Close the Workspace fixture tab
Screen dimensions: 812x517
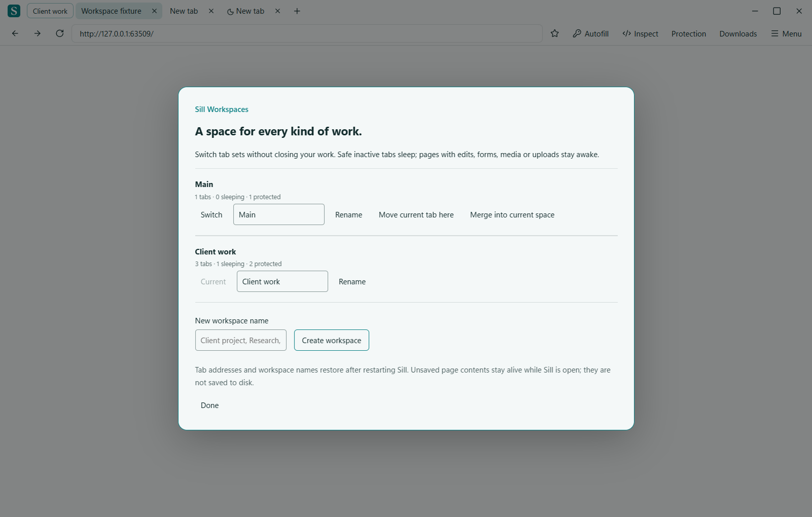(155, 11)
